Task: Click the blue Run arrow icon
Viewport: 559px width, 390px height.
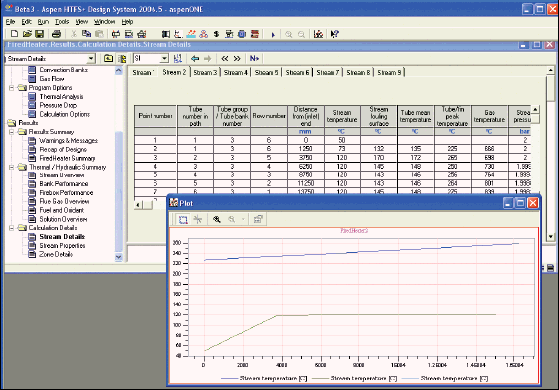Action: [x=273, y=35]
